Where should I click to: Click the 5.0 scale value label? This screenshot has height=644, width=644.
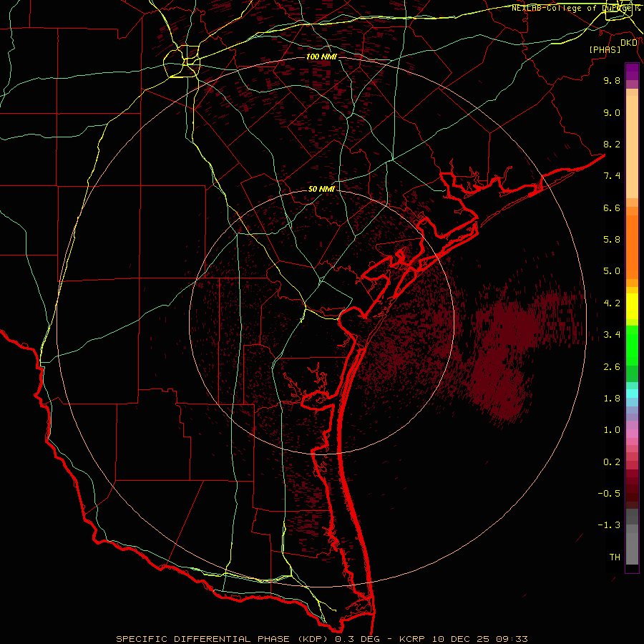[612, 271]
